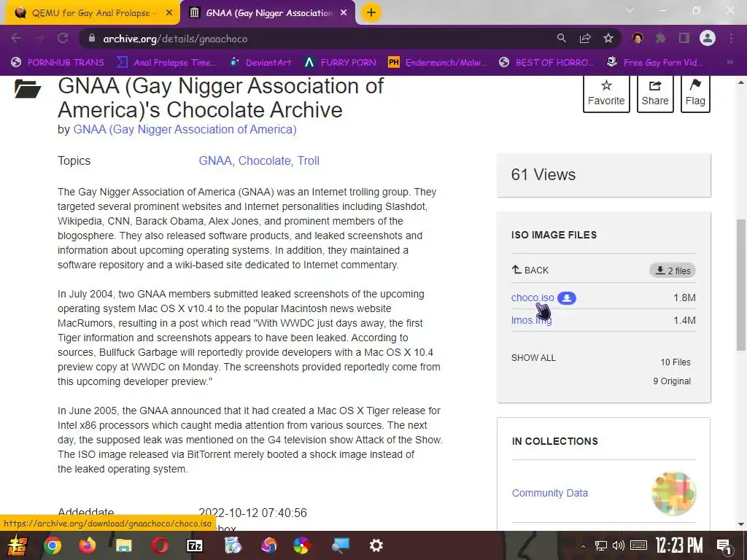747x560 pixels.
Task: Open File Explorer from the taskbar
Action: (123, 545)
